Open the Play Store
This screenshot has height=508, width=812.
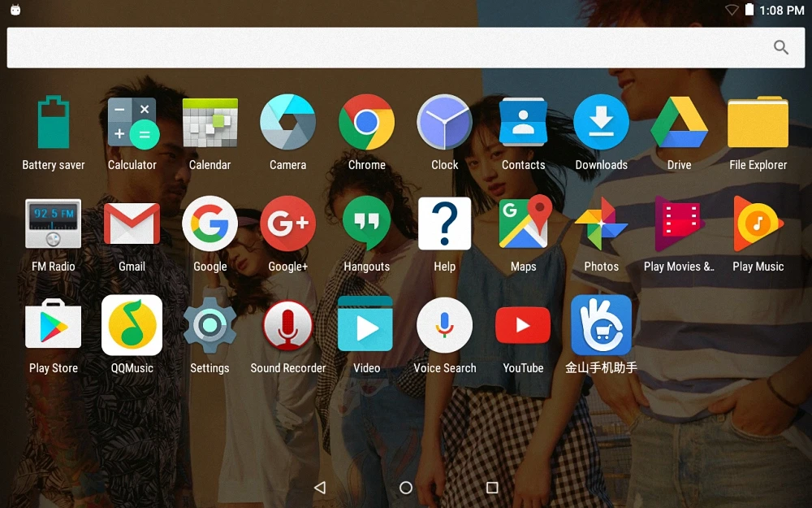tap(54, 324)
